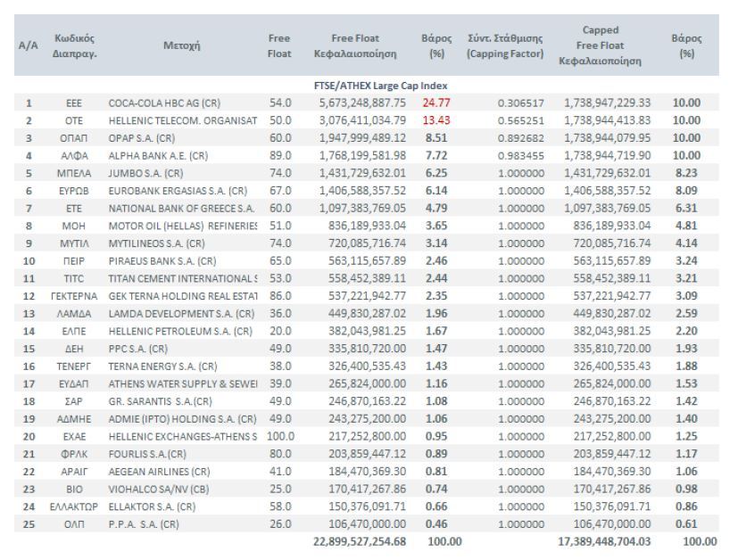The width and height of the screenshot is (738, 560).
Task: Select 'ATHENS WATER SUPPLY & SEWE' cell
Action: point(183,384)
